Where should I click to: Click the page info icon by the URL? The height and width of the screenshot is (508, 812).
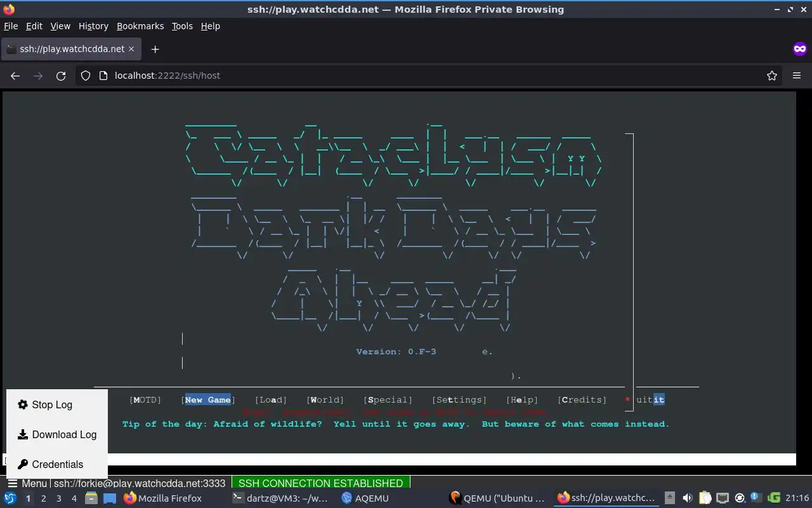pyautogui.click(x=103, y=76)
